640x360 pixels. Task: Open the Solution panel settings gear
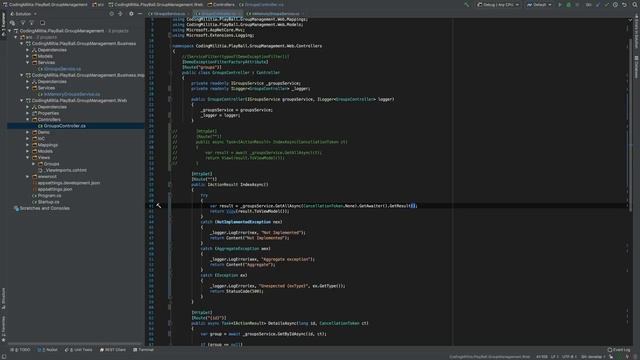click(131, 13)
